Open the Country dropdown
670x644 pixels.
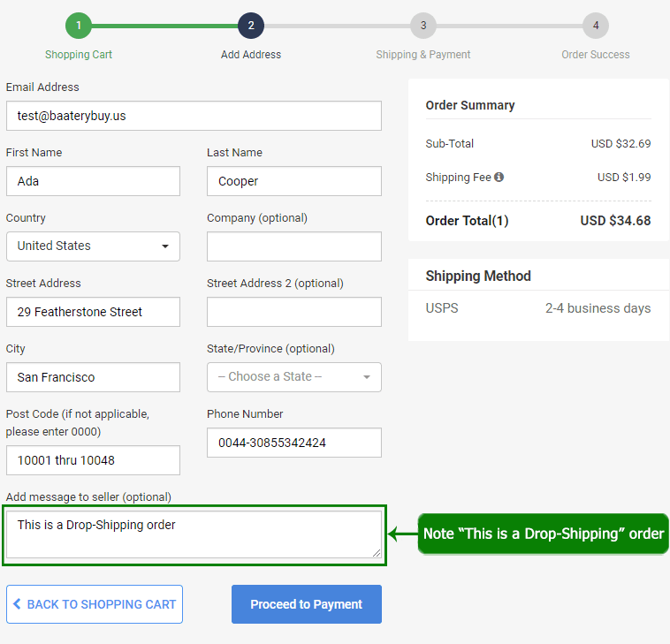[93, 246]
